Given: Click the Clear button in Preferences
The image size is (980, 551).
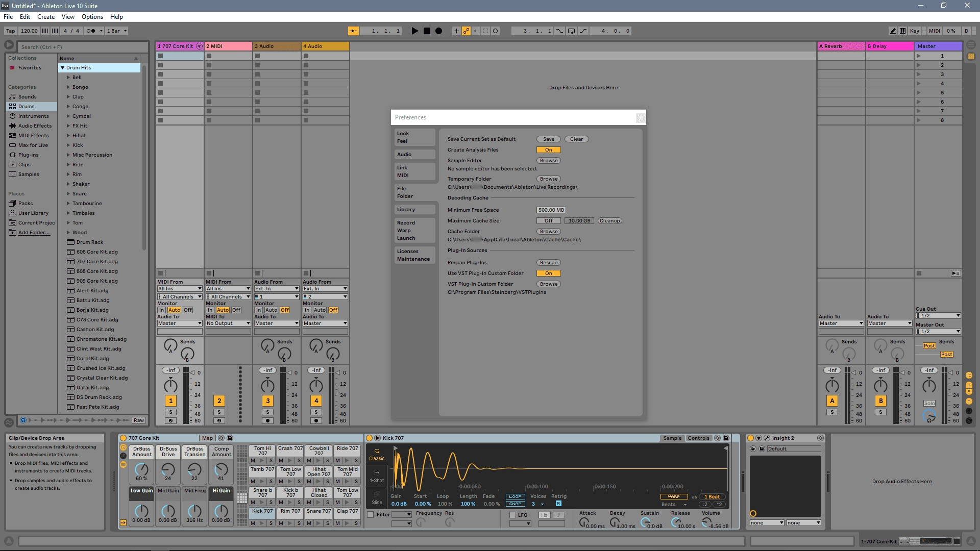Looking at the screenshot, I should click(577, 139).
